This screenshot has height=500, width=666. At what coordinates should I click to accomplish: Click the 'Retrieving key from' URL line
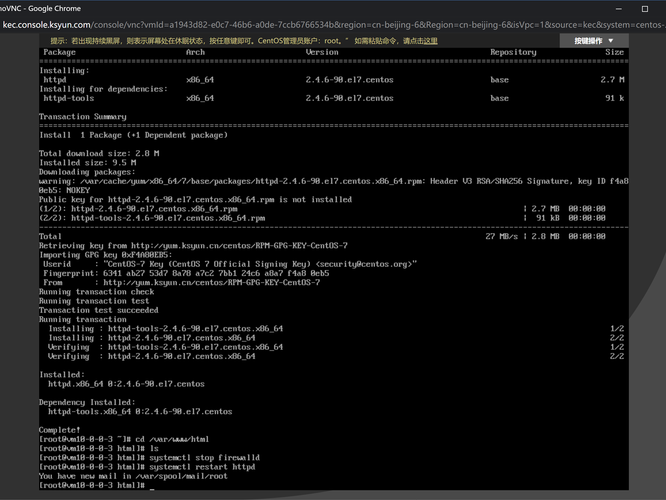coord(193,246)
